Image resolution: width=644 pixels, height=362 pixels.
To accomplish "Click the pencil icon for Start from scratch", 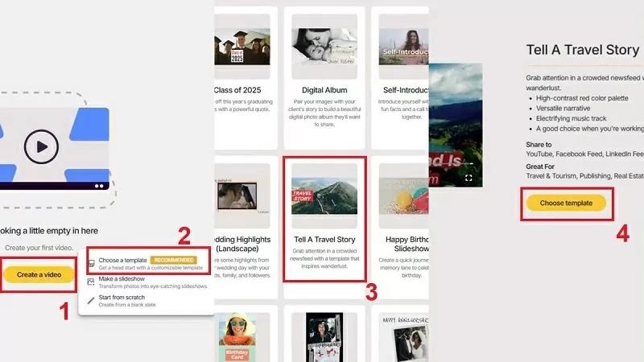I will [91, 300].
